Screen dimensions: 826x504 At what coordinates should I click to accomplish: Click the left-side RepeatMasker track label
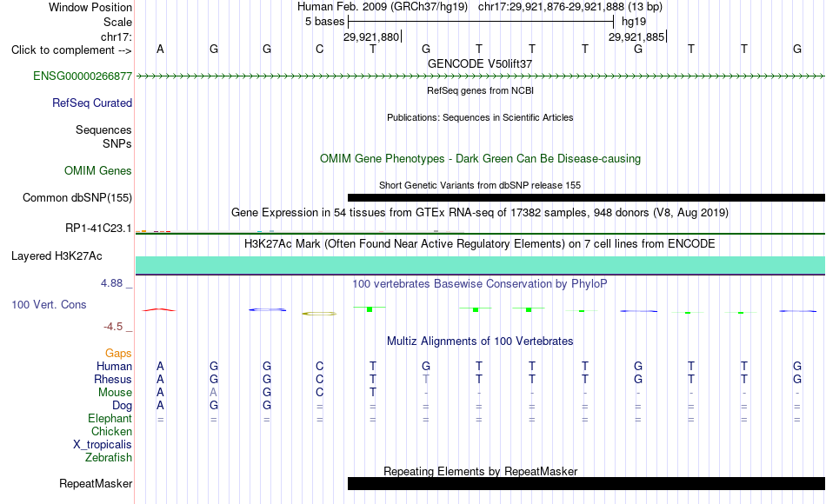(96, 483)
